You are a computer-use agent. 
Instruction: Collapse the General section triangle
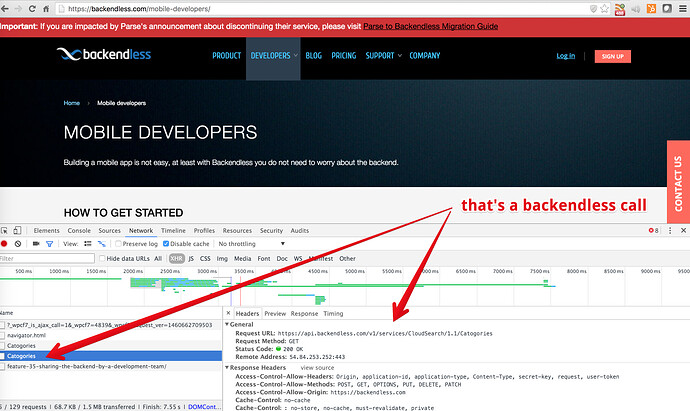(227, 324)
